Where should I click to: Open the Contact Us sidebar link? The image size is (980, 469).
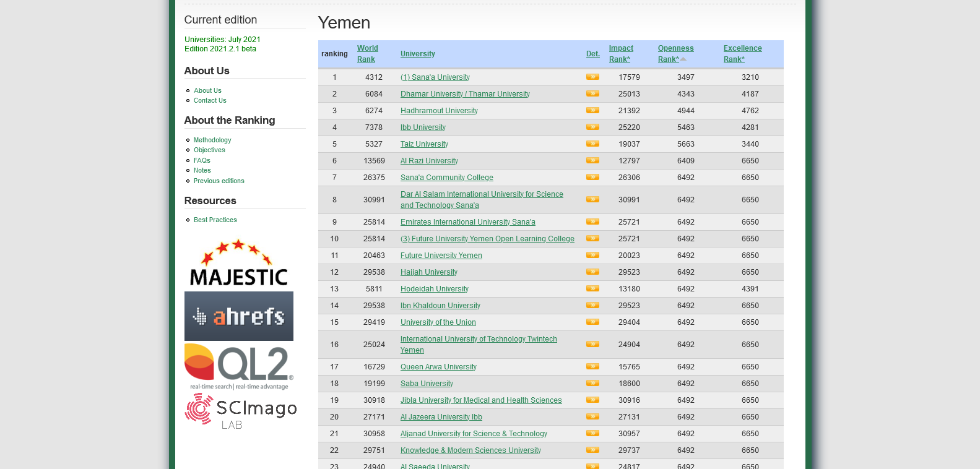pyautogui.click(x=210, y=101)
